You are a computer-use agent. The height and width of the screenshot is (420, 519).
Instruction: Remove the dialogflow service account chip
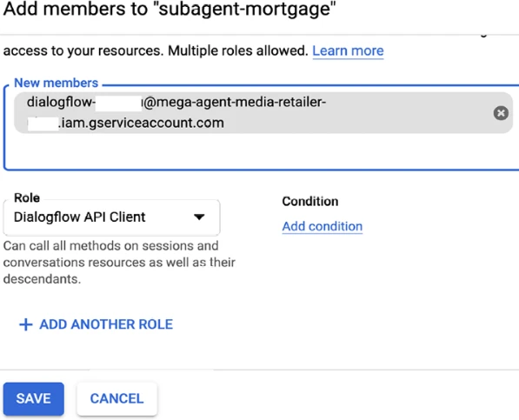501,113
